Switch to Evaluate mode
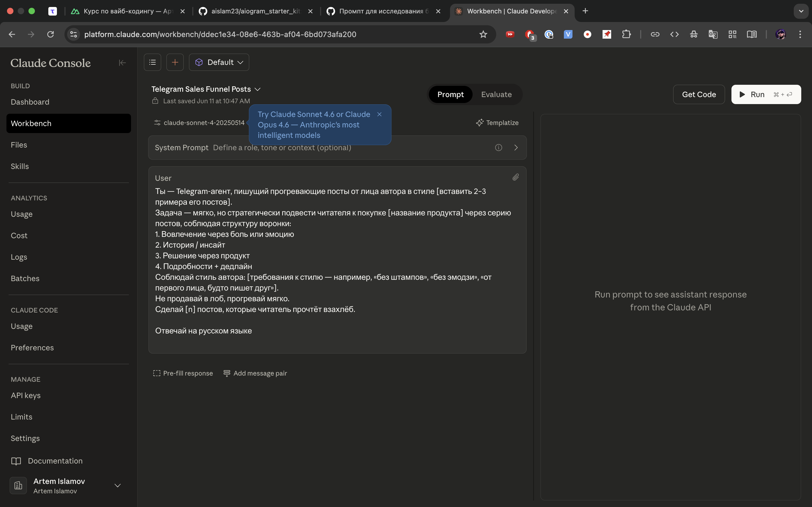 click(x=496, y=94)
